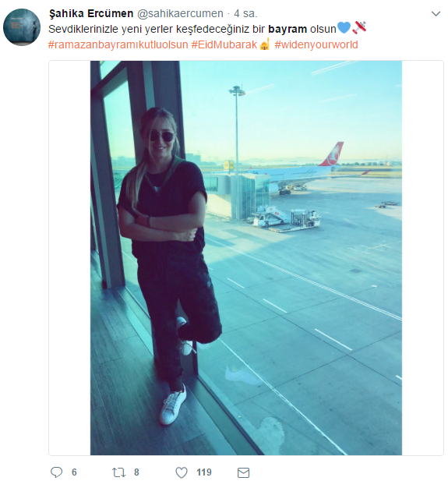The image size is (448, 481).
Task: Follow the #widenyourworld hashtag link
Action: (316, 44)
